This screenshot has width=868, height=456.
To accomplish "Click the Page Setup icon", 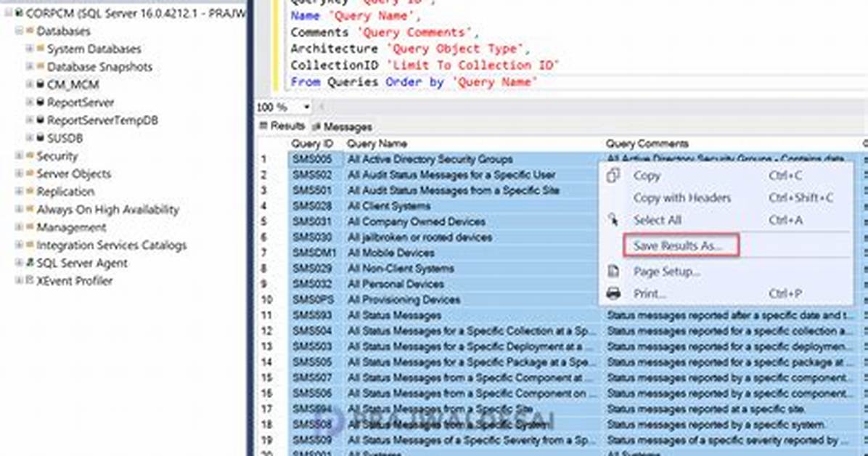I will click(613, 272).
